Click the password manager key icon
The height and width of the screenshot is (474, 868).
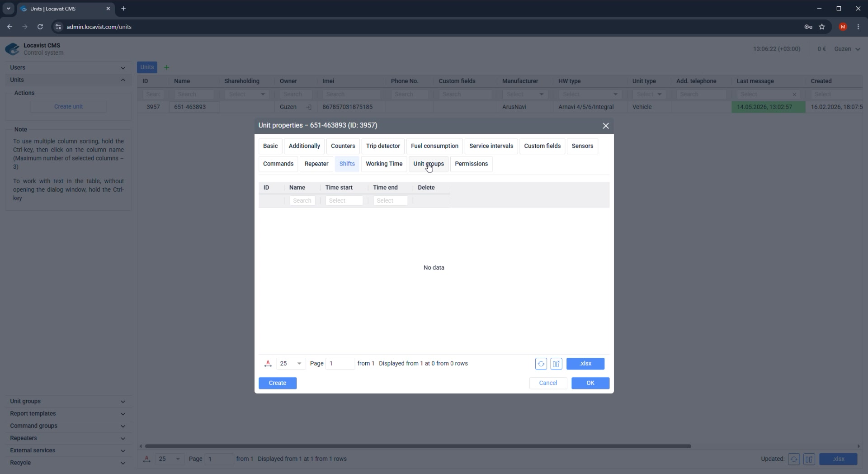(x=808, y=27)
